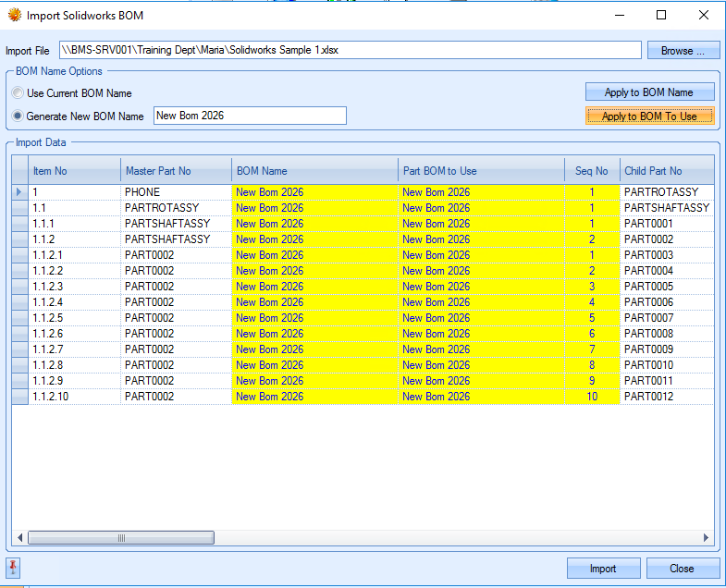This screenshot has height=588, width=726.
Task: Sort by the Seq No column header
Action: tap(592, 171)
